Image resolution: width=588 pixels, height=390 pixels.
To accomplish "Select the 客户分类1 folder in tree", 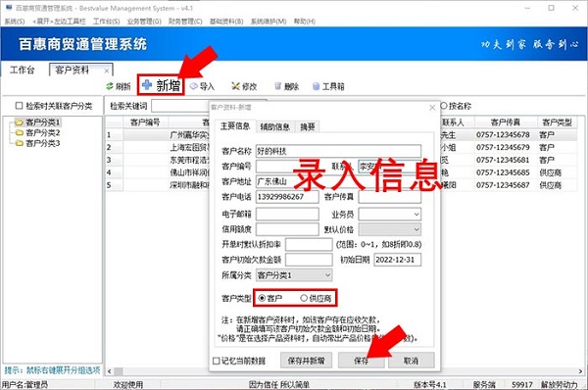I will point(37,122).
